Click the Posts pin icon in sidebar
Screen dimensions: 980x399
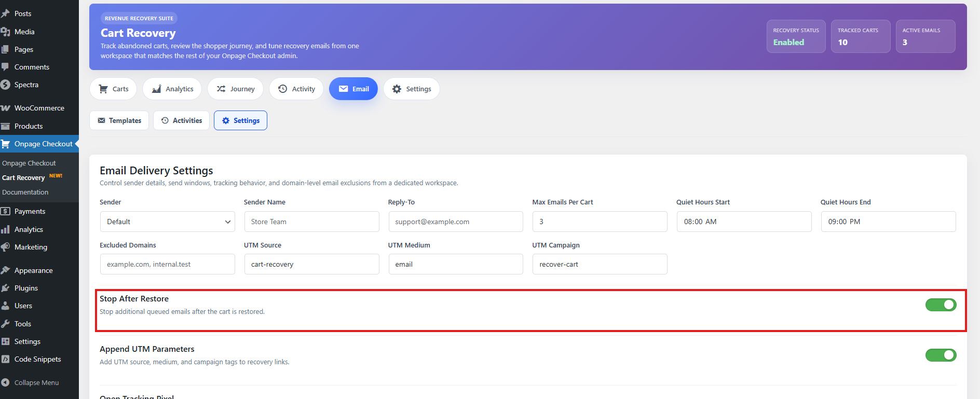click(5, 13)
